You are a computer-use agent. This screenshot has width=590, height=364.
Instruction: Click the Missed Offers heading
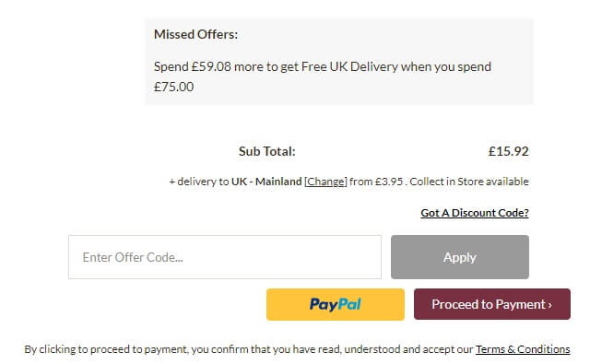[x=195, y=35]
